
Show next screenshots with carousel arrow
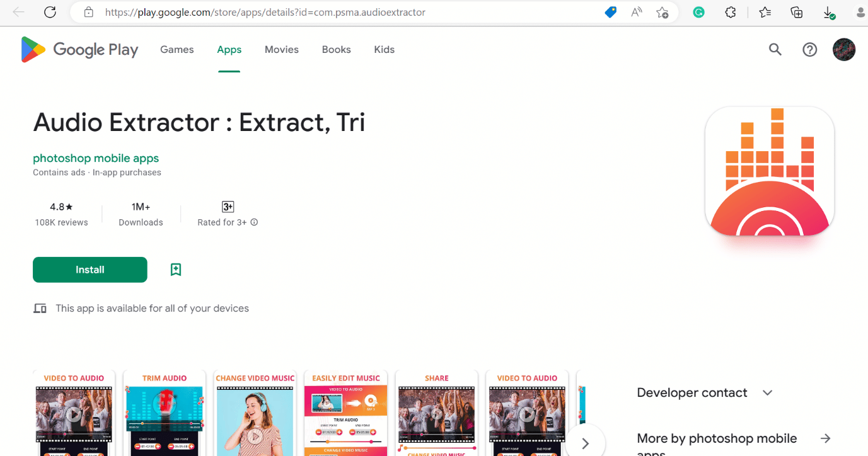pos(586,443)
